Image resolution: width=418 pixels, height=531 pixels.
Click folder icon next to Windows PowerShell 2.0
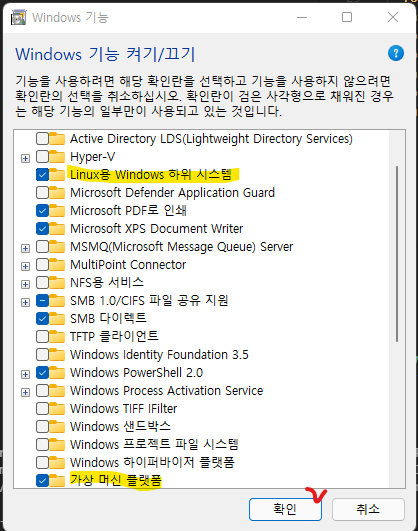pos(57,373)
